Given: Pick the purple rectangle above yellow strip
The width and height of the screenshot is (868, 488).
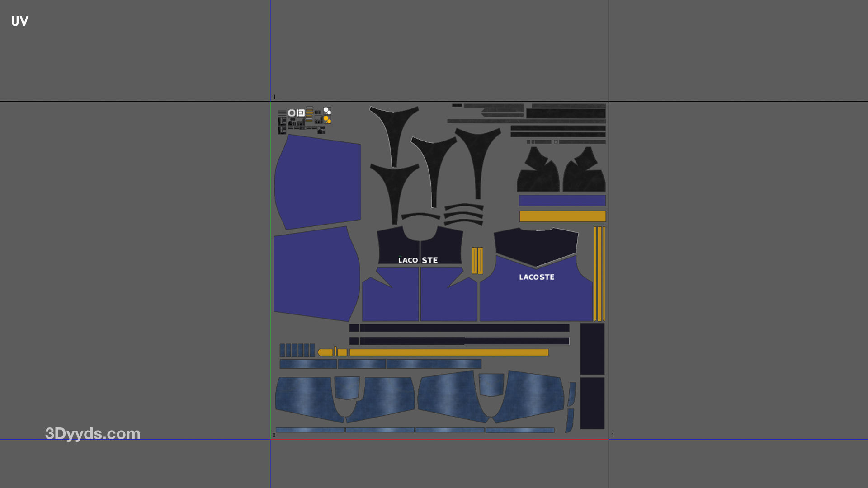Looking at the screenshot, I should tap(562, 200).
